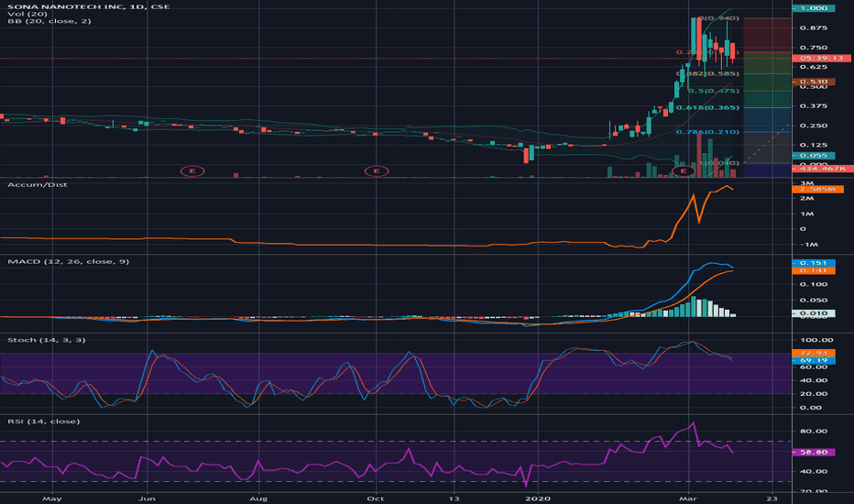Click the blue 0.151 MACD value label
Image resolution: width=854 pixels, height=504 pixels.
[x=813, y=263]
